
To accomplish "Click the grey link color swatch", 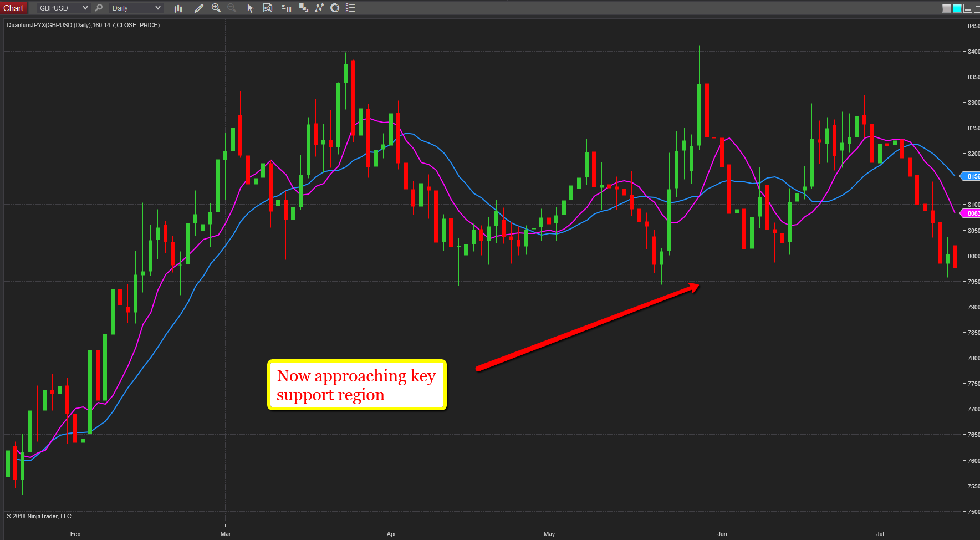I will tap(947, 8).
